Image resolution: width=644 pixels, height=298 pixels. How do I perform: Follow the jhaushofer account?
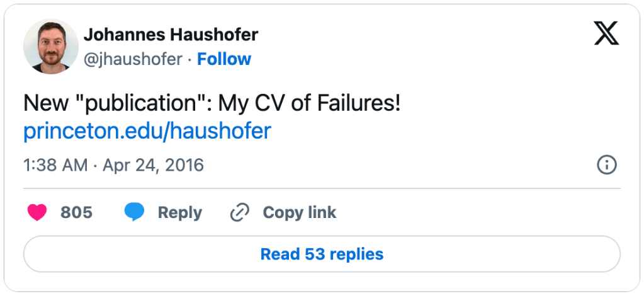[x=224, y=59]
